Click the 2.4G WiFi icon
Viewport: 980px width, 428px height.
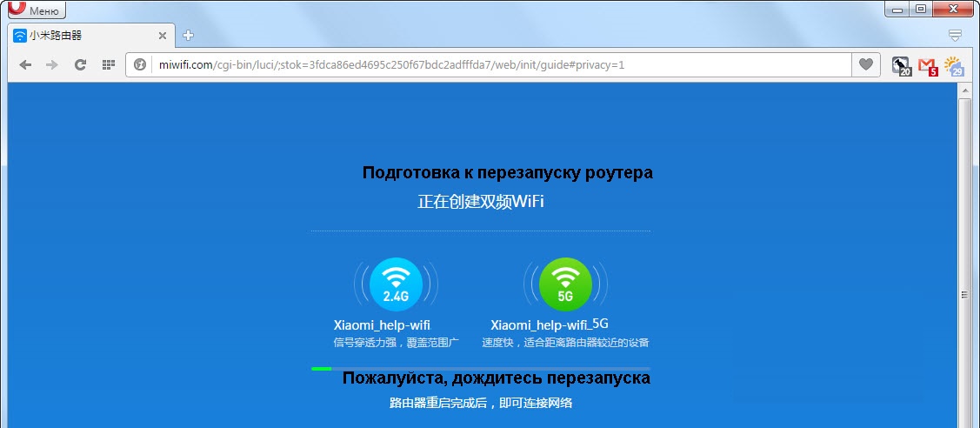click(x=396, y=284)
